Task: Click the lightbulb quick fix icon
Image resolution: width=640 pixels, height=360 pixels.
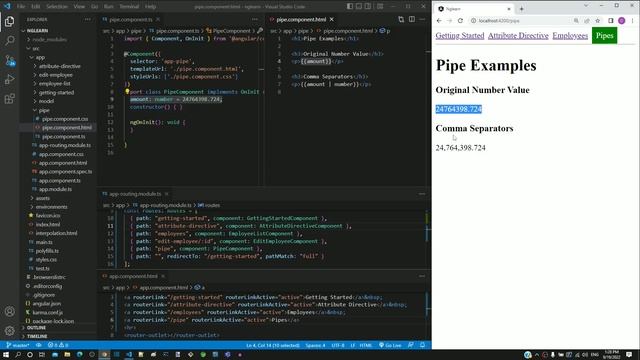Action: click(127, 92)
